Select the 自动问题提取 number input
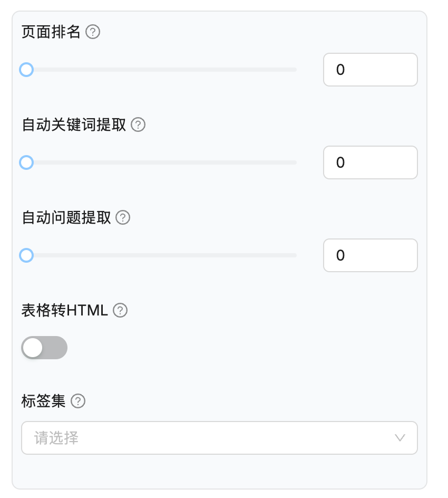The height and width of the screenshot is (498, 448). click(370, 255)
